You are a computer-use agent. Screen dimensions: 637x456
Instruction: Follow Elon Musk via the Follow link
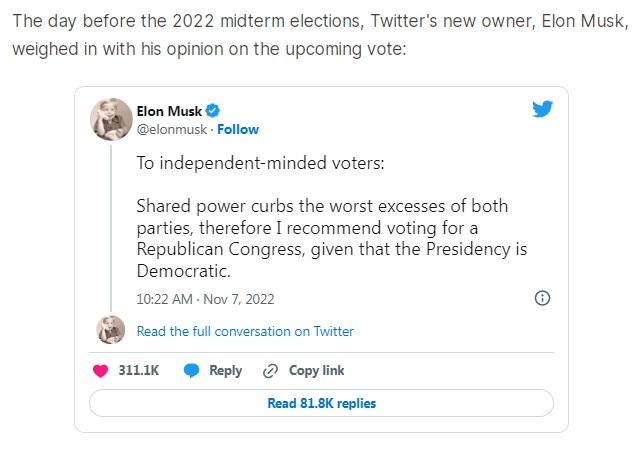[x=238, y=129]
